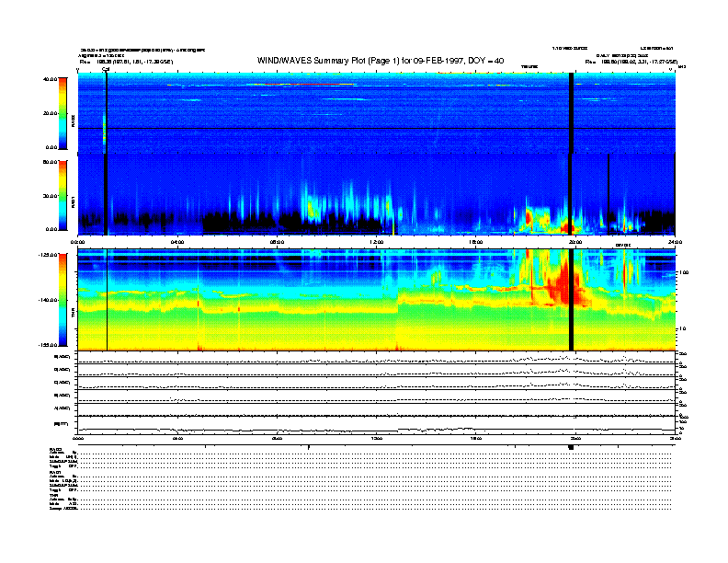Click the RAD1 color scale bar
The height and width of the screenshot is (563, 728).
pos(63,196)
